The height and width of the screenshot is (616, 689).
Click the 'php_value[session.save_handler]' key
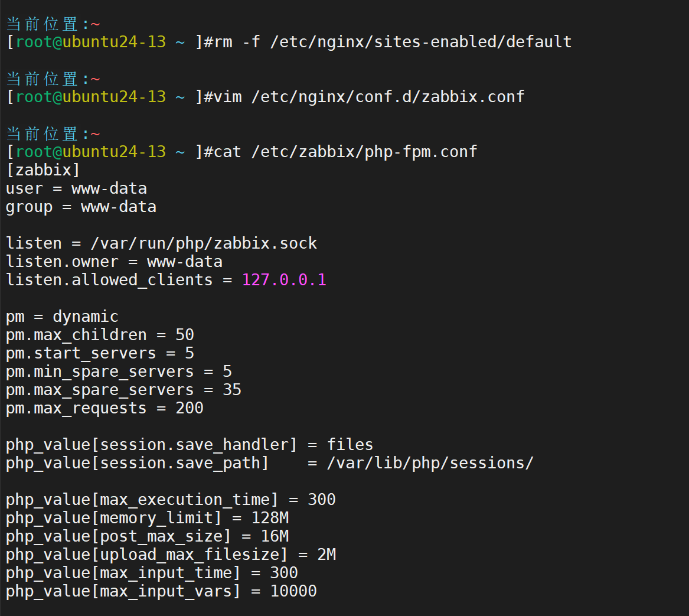click(x=152, y=445)
